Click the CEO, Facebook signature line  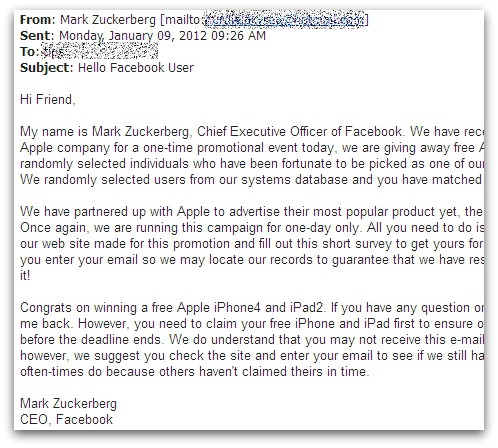click(66, 420)
